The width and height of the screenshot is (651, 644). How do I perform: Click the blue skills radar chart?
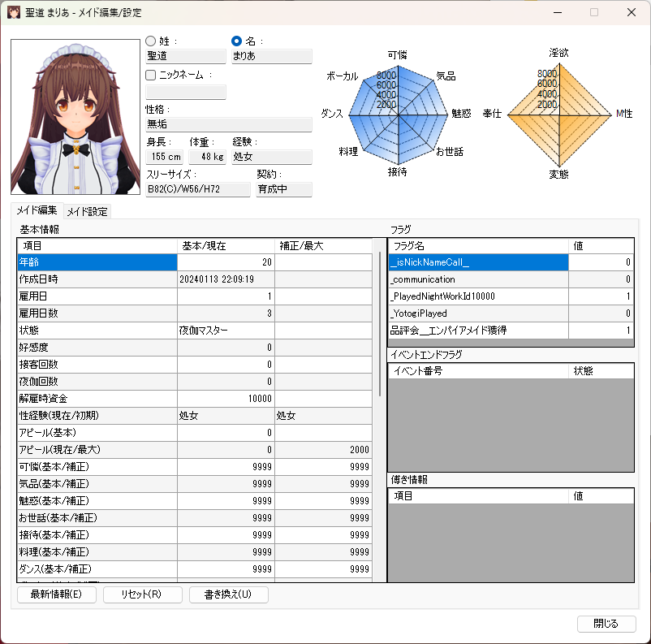point(398,115)
